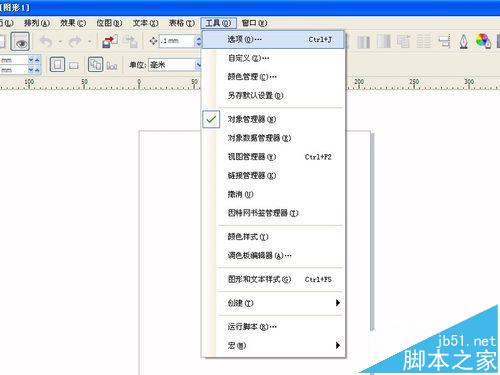Open the 排列 menu
The width and height of the screenshot is (500, 375).
pyautogui.click(x=37, y=23)
